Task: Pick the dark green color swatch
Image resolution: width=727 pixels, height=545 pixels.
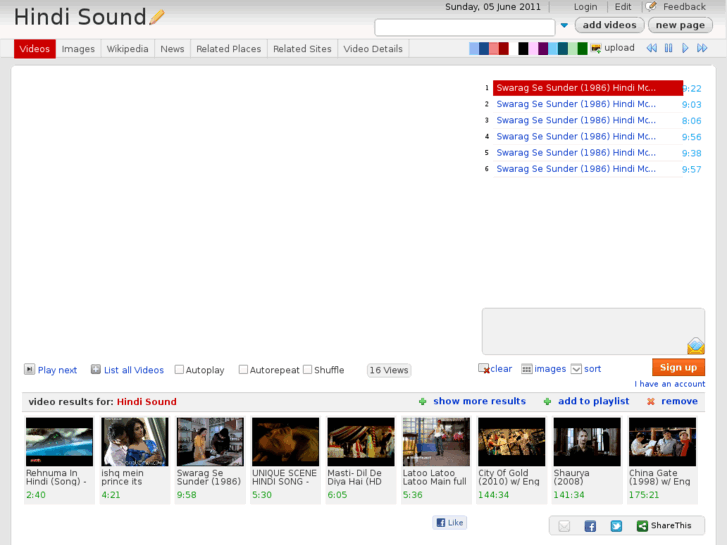Action: tap(582, 48)
